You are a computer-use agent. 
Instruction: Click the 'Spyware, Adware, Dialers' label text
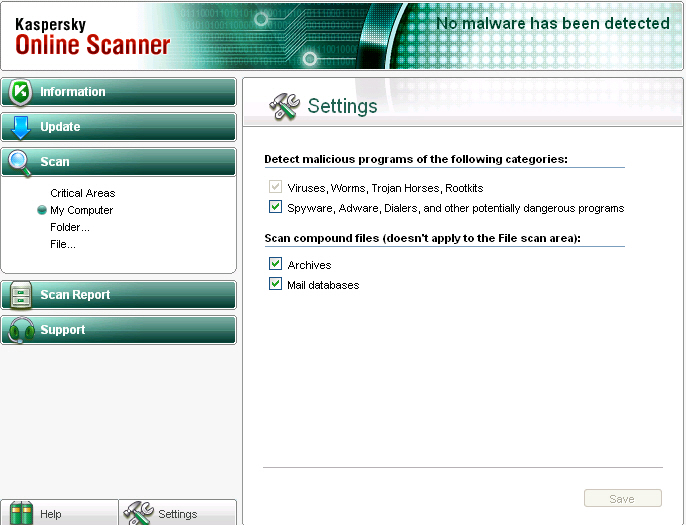[455, 208]
